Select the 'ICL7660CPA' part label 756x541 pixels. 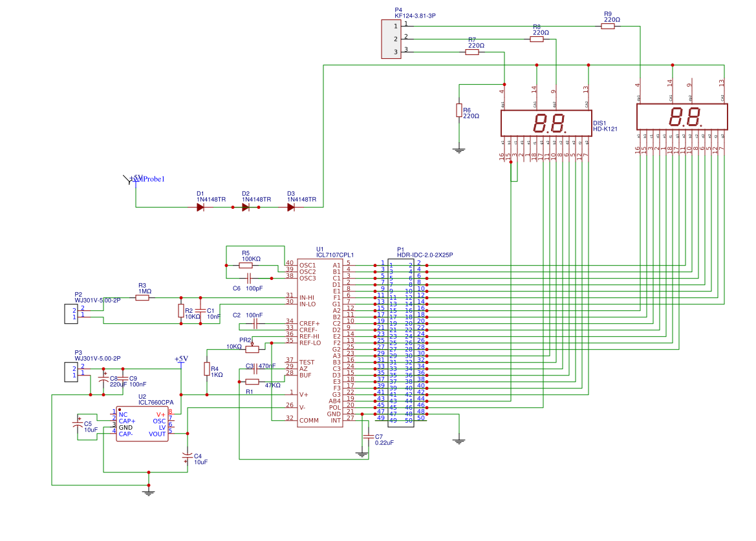click(x=156, y=402)
